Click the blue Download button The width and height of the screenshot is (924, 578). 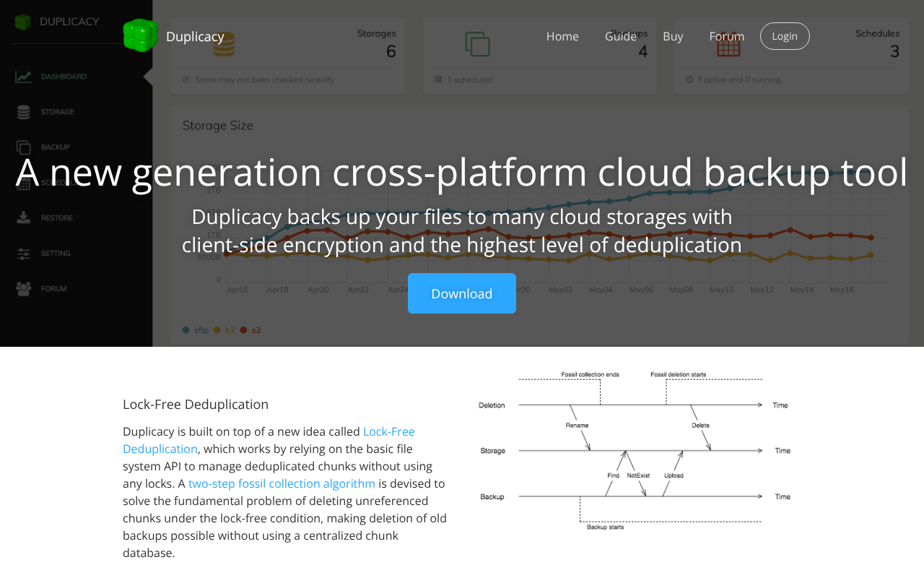click(x=462, y=293)
